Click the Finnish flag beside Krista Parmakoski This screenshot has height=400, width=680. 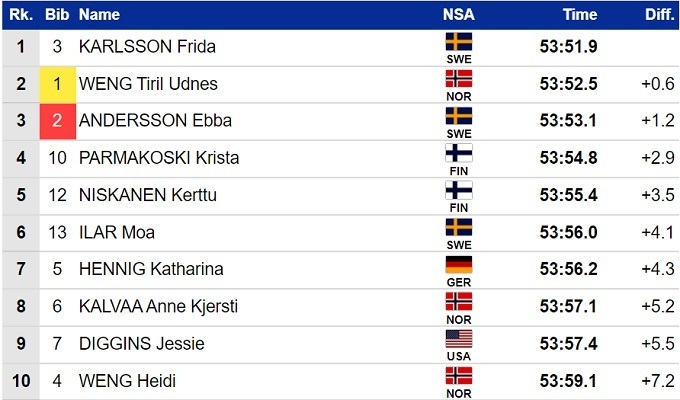tap(459, 153)
